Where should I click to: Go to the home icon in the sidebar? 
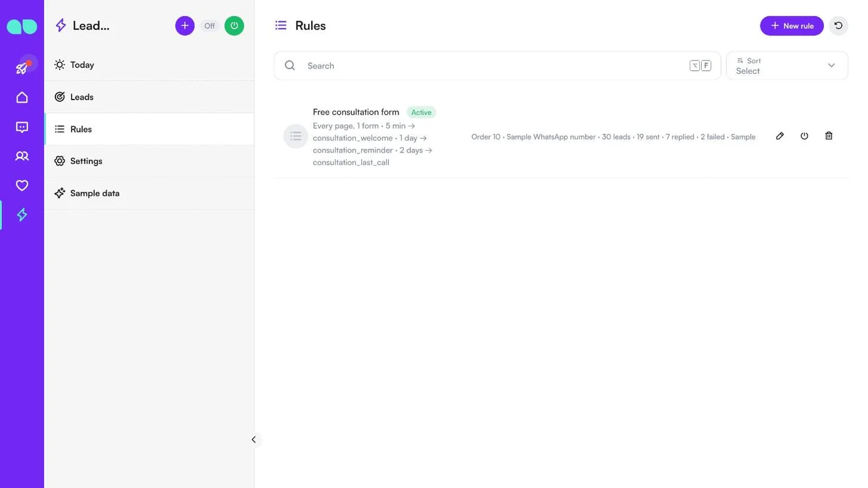point(22,98)
